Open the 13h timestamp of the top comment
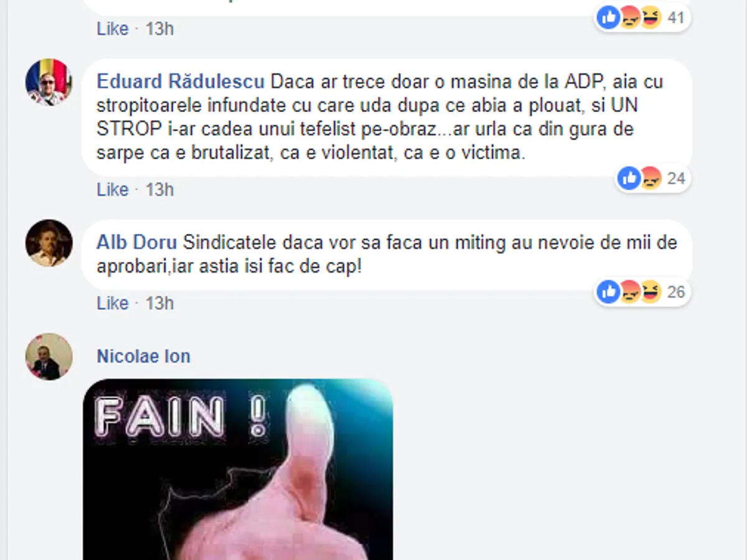The height and width of the screenshot is (560, 747). pos(159,29)
